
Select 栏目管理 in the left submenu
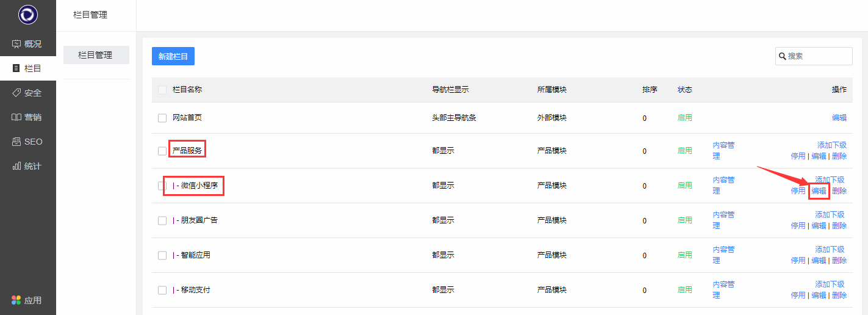tap(96, 55)
